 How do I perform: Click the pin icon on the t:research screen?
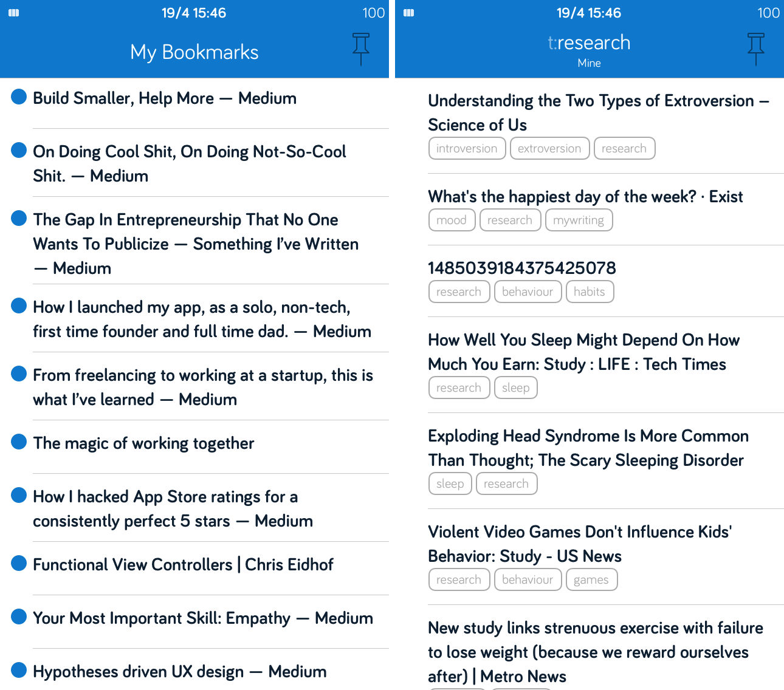(x=755, y=49)
